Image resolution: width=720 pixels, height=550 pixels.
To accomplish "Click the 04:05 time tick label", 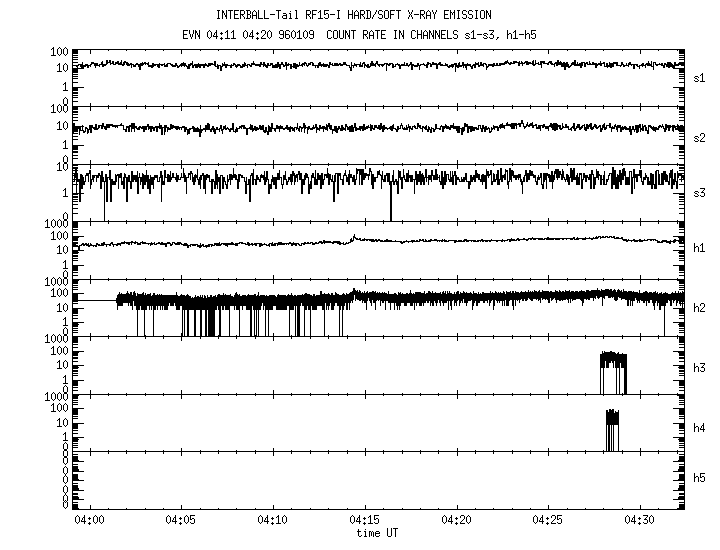I will tap(181, 520).
